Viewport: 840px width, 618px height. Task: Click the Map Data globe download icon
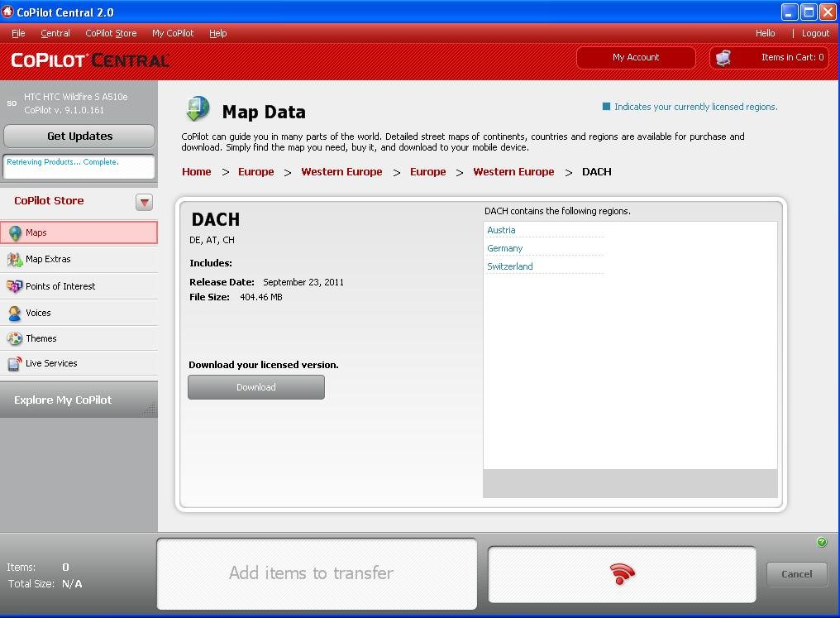(x=198, y=109)
